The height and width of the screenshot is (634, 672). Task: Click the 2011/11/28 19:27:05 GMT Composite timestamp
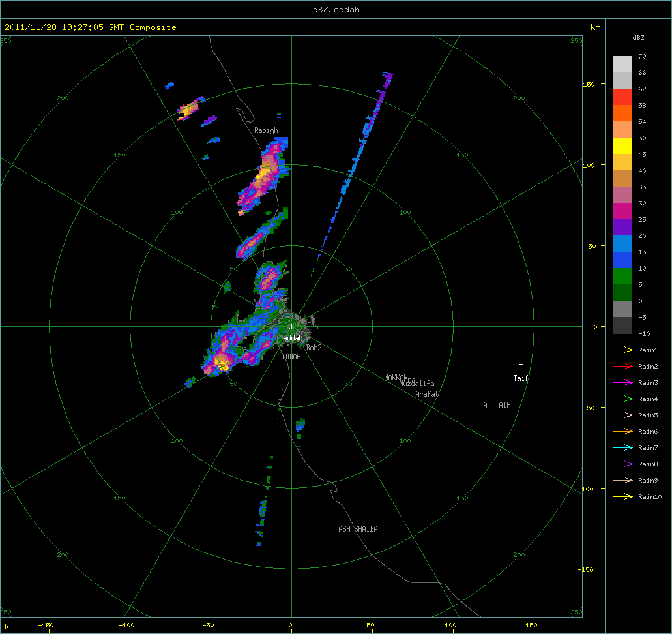(x=91, y=27)
